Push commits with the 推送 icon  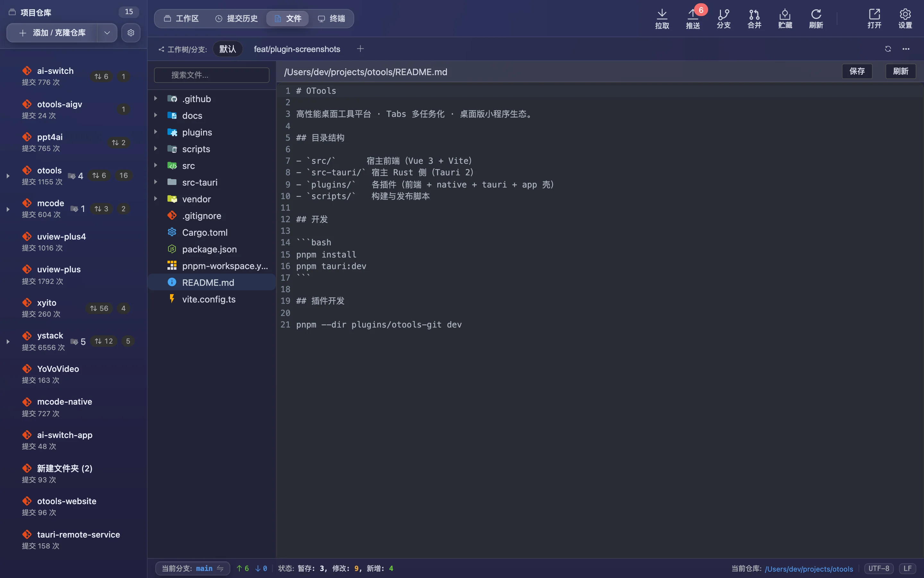point(693,19)
